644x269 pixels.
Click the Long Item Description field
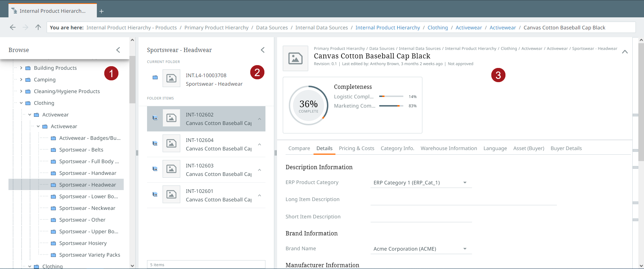point(463,200)
